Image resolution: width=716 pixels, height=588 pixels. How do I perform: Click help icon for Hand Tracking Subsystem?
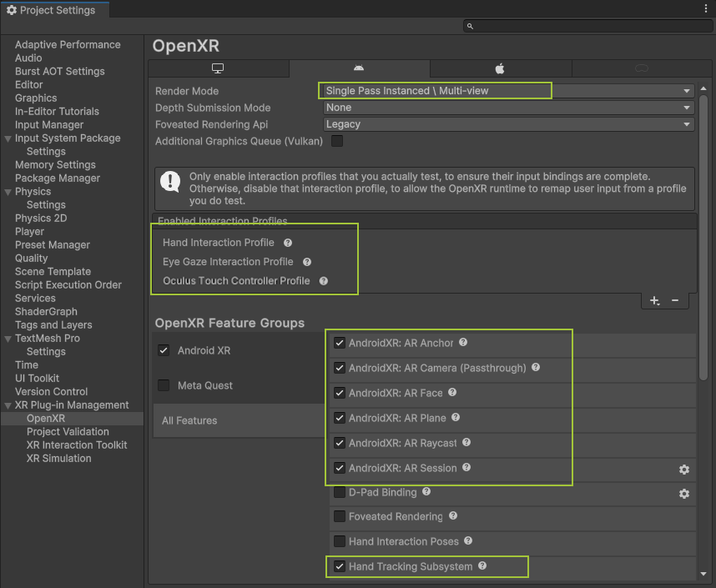coord(482,566)
